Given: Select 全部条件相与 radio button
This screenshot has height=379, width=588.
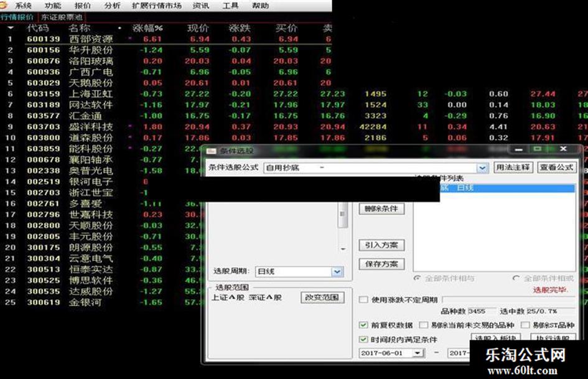Looking at the screenshot, I should point(417,278).
